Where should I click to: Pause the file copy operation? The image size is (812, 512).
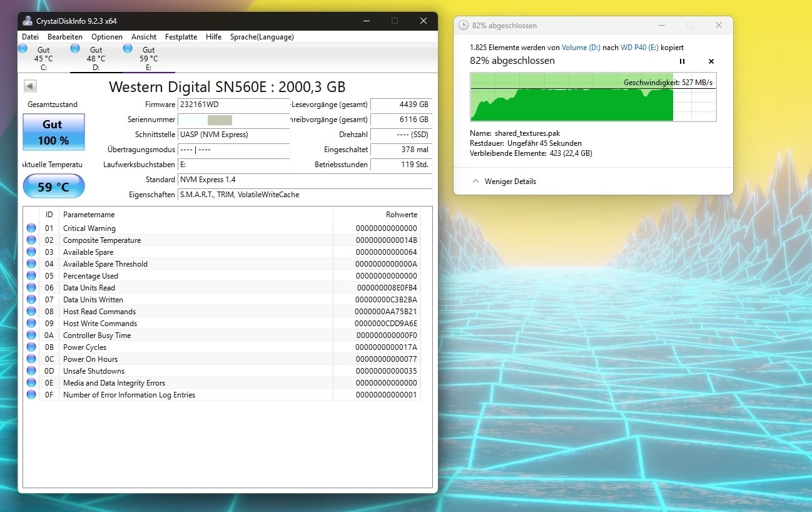click(x=682, y=61)
